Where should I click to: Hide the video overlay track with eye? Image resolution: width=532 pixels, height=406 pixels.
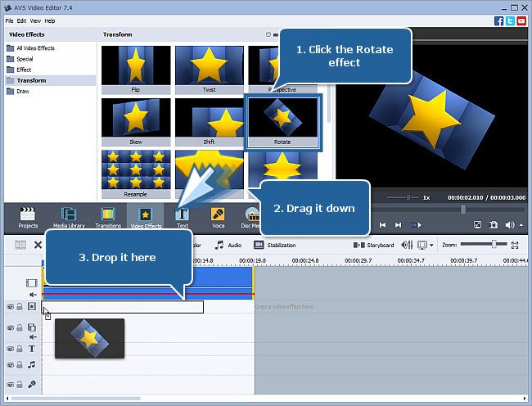(11, 327)
